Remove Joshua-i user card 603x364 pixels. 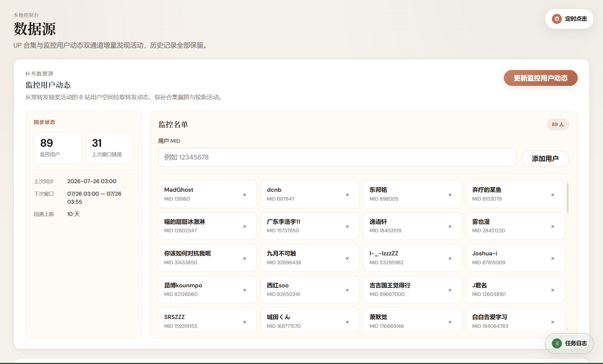[552, 258]
